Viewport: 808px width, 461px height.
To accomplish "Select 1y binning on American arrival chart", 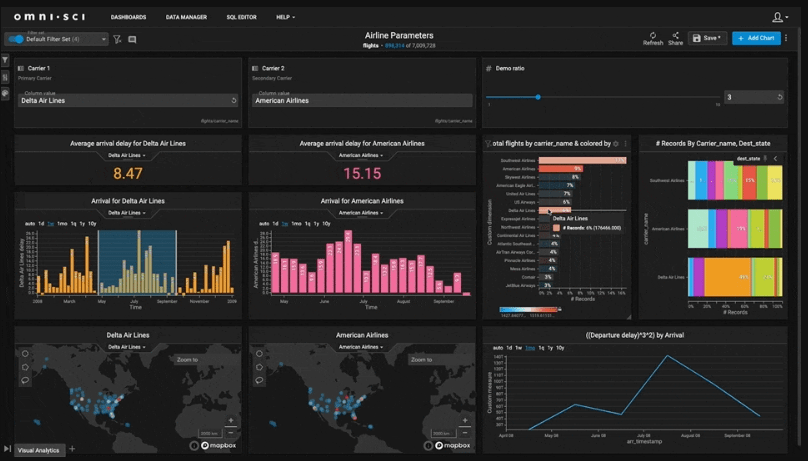I will [316, 224].
